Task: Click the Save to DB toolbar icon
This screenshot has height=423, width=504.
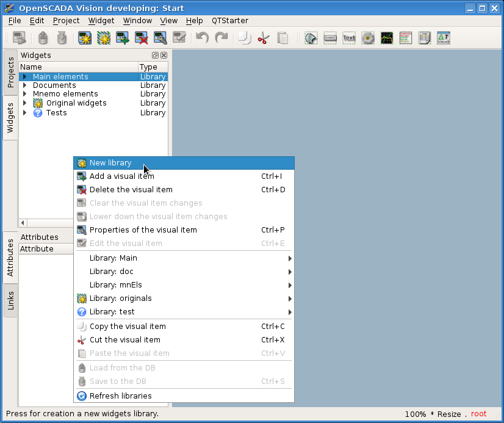Action: (x=62, y=38)
